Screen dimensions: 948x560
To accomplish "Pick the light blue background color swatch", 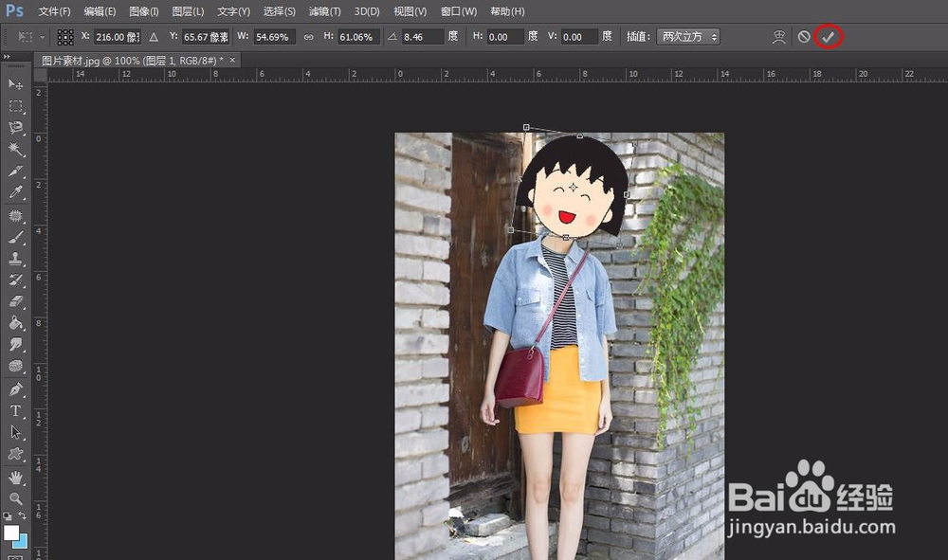I will 23,542.
